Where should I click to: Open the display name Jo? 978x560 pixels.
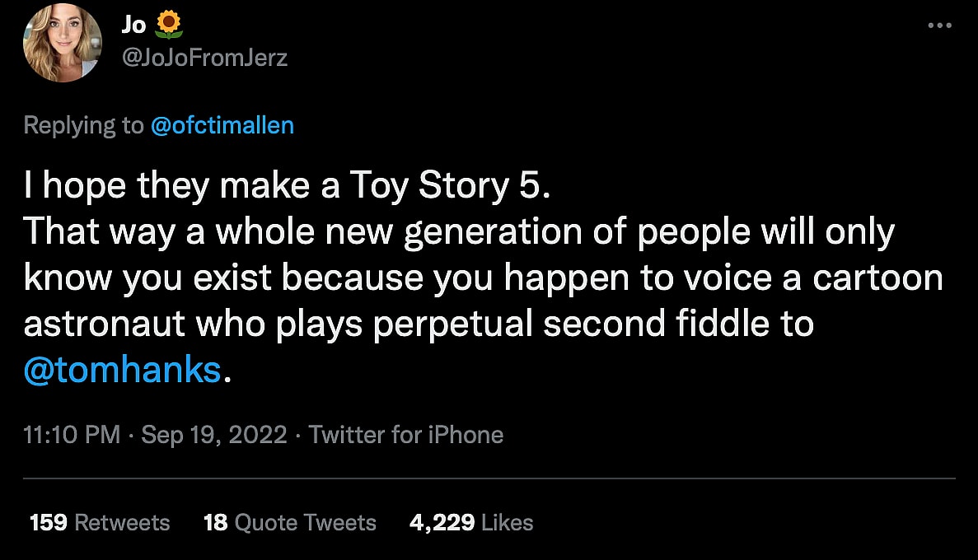coord(133,26)
